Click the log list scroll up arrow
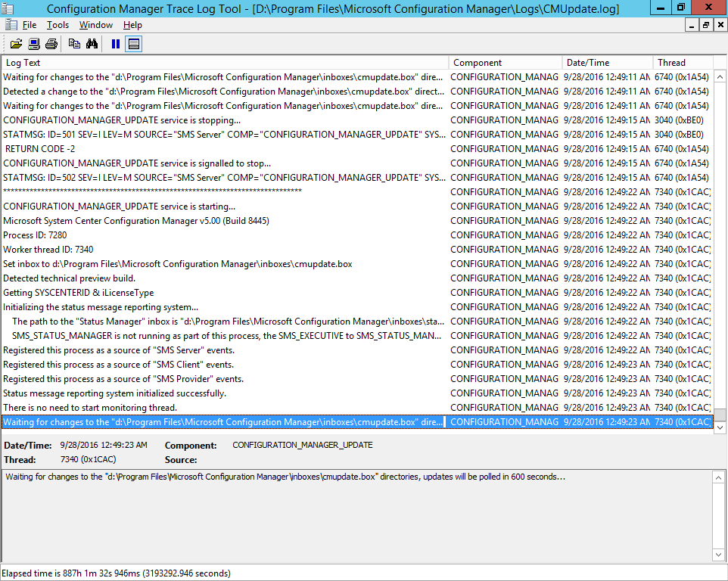This screenshot has width=728, height=581. pyautogui.click(x=720, y=76)
